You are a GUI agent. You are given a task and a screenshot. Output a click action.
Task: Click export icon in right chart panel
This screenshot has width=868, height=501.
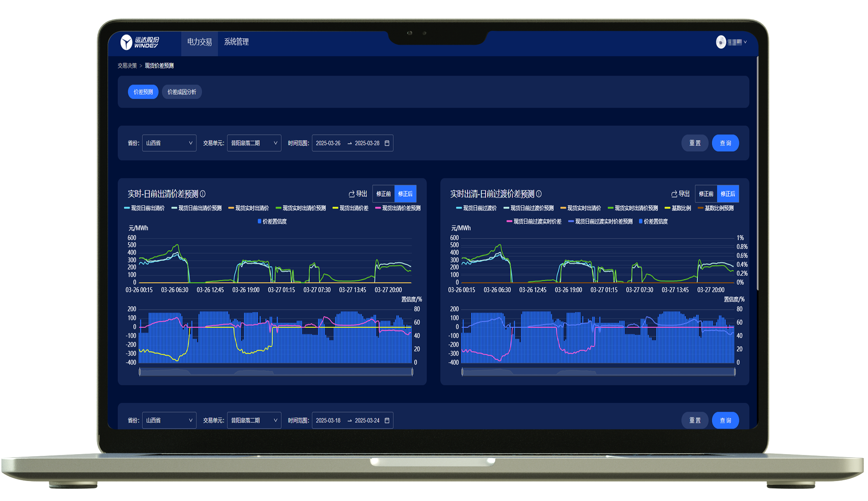tap(674, 194)
